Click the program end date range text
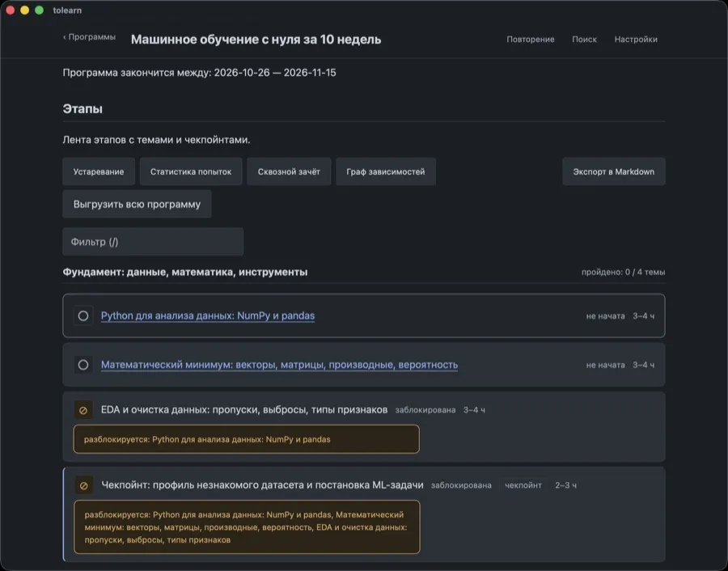 (x=199, y=73)
